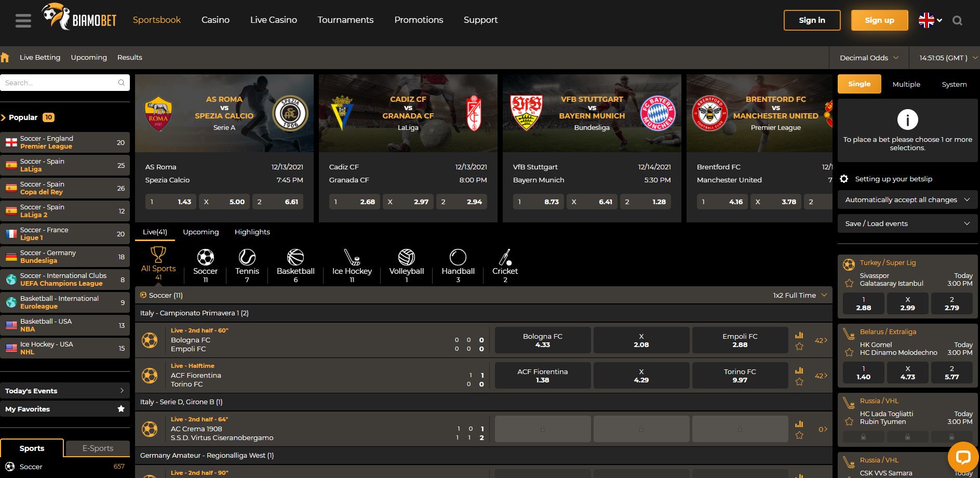The image size is (980, 478).
Task: Open UEFA Champions League item
Action: 65,280
